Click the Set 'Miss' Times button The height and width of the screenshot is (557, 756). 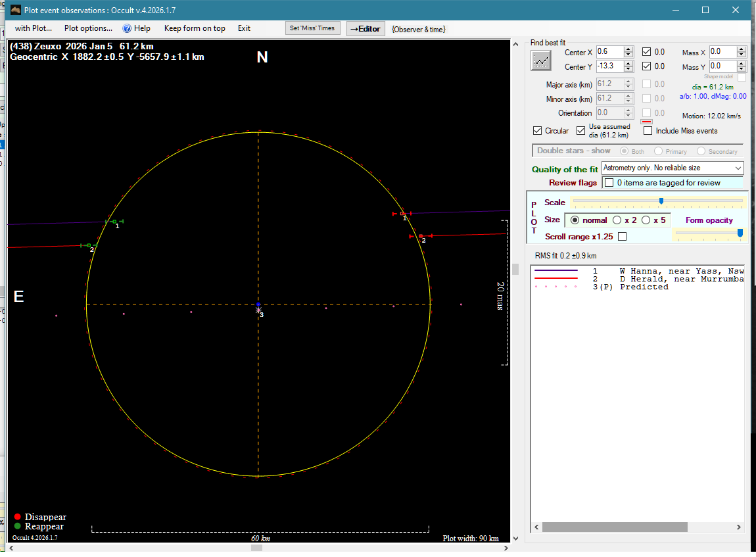click(x=313, y=28)
